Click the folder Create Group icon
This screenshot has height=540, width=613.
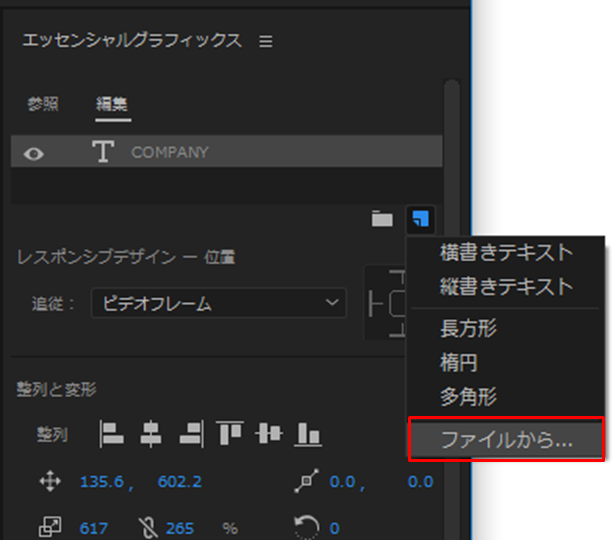382,219
